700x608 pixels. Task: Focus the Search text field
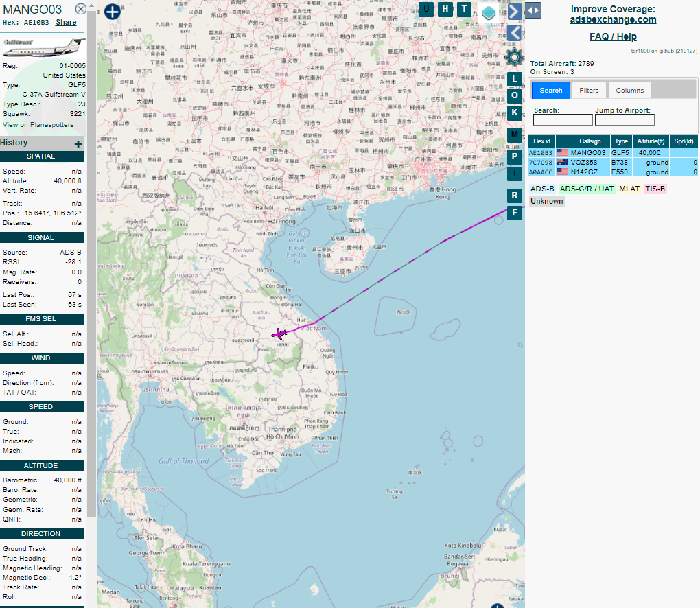point(563,119)
